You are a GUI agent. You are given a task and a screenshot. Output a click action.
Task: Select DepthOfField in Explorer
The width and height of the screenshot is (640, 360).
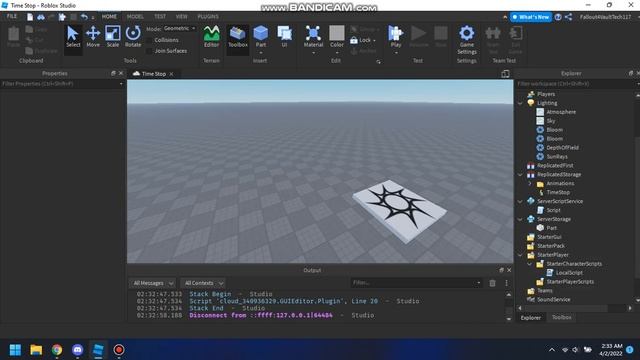tap(562, 148)
